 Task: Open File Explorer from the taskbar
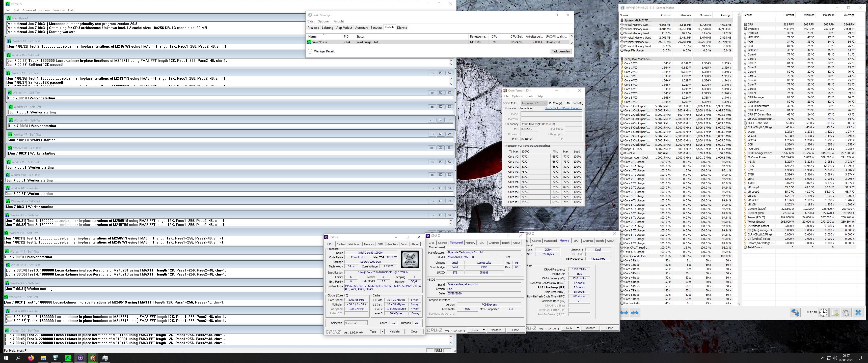(x=43, y=358)
